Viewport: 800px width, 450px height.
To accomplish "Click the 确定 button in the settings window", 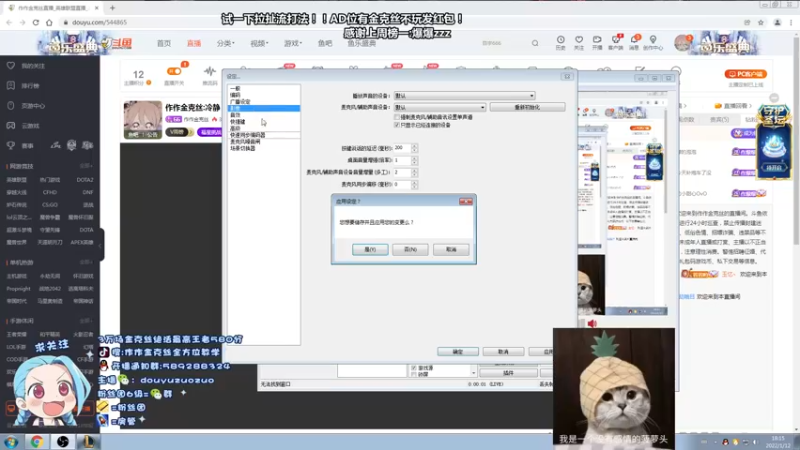I will pyautogui.click(x=458, y=352).
